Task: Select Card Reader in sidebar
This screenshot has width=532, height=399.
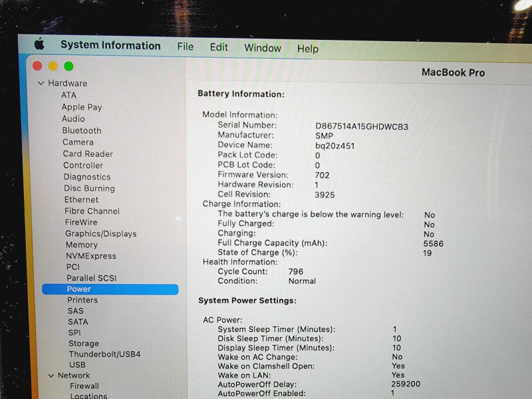Action: click(88, 154)
